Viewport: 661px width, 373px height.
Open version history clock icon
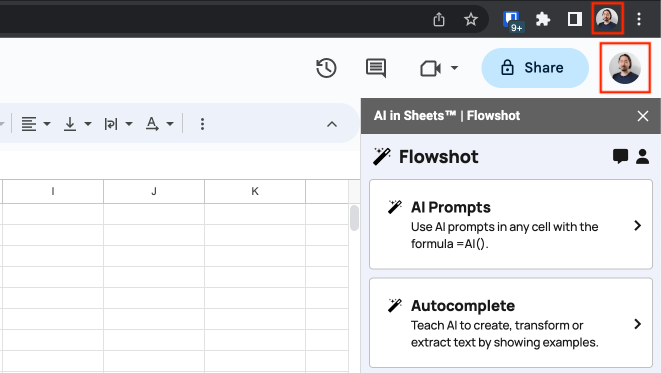click(x=326, y=68)
